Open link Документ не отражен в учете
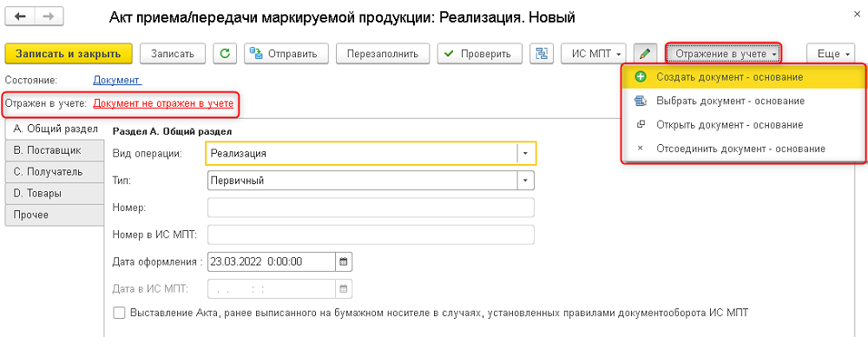 pyautogui.click(x=163, y=103)
